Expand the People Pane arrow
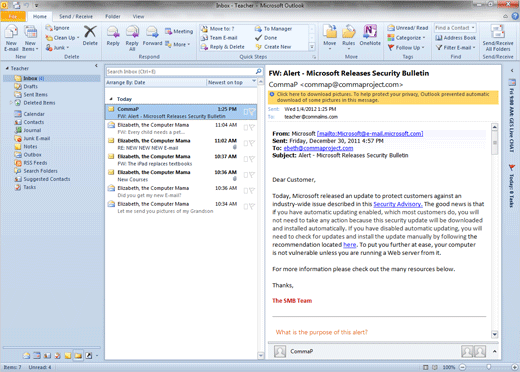 pyautogui.click(x=494, y=351)
